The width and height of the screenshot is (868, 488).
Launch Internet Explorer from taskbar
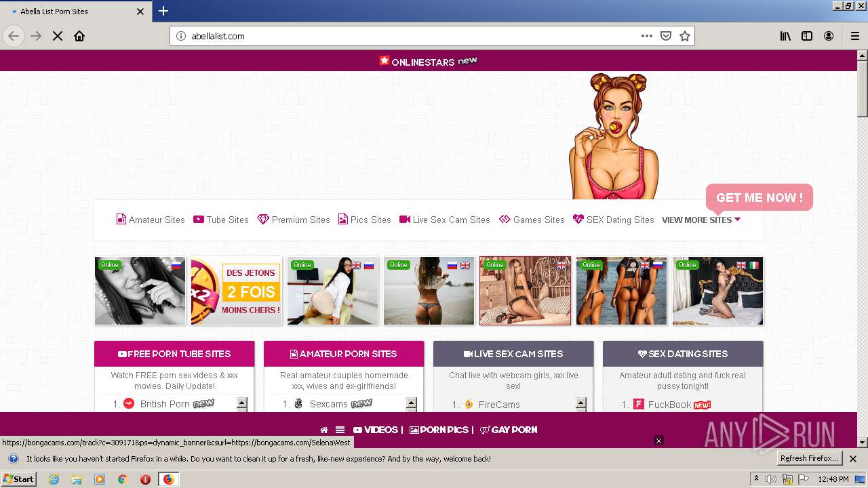tap(54, 479)
